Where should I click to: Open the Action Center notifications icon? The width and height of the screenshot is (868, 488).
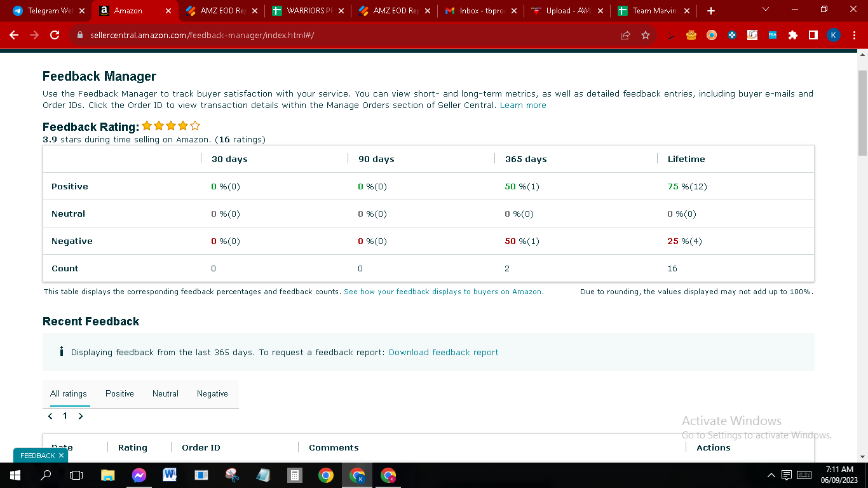[x=787, y=475]
